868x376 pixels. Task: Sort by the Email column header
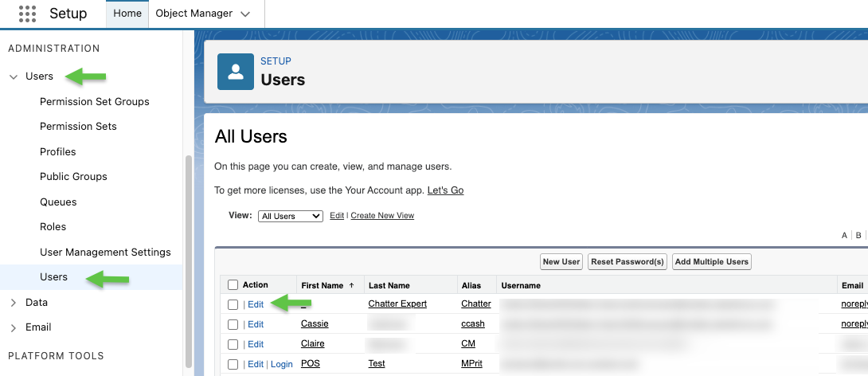point(853,286)
